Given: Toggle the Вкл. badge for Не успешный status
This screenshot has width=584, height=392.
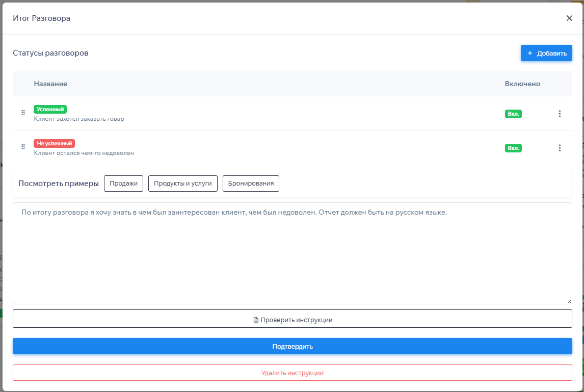Looking at the screenshot, I should click(513, 148).
